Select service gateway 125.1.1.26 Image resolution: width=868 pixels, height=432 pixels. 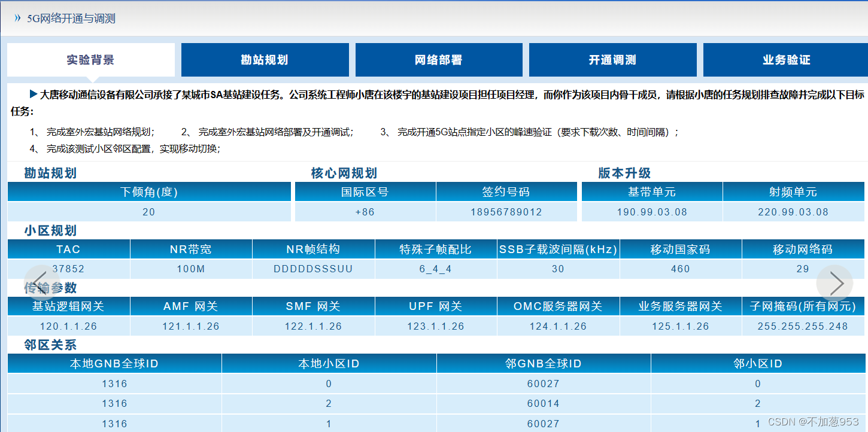681,327
